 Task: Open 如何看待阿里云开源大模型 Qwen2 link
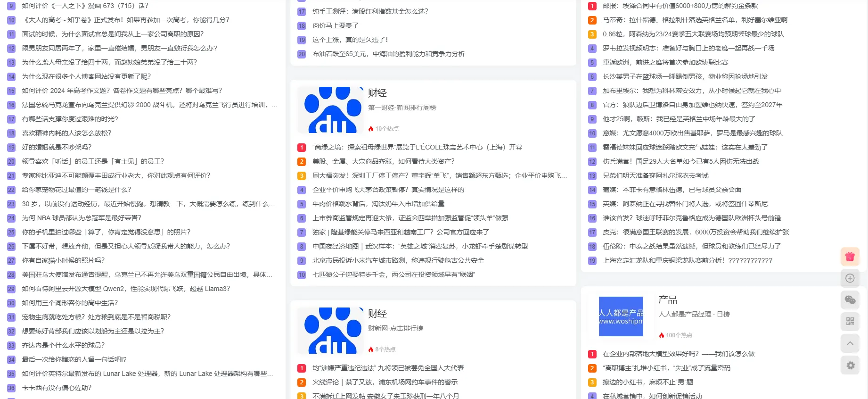click(x=126, y=289)
